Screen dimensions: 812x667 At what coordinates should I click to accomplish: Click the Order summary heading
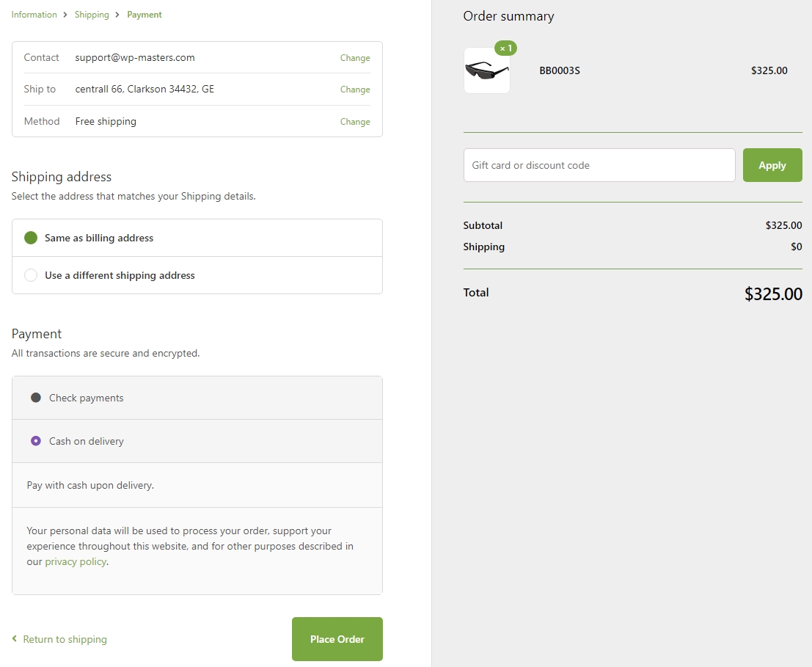(x=508, y=16)
